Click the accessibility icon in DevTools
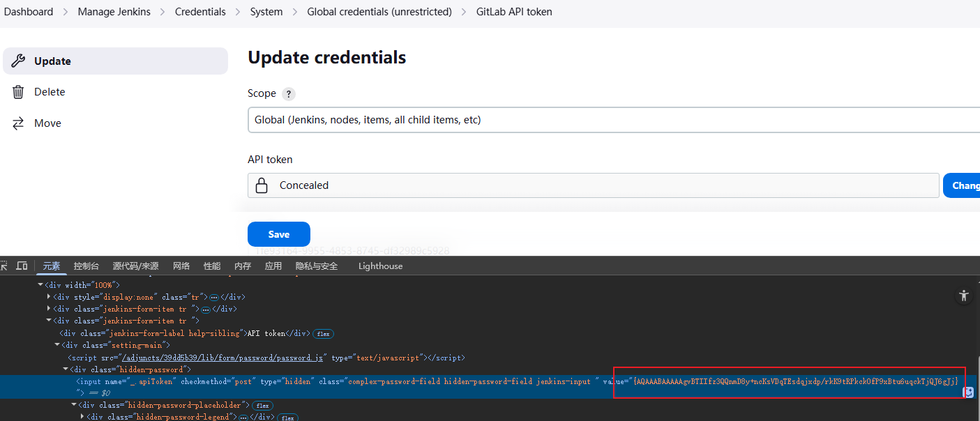The image size is (980, 421). [x=964, y=296]
